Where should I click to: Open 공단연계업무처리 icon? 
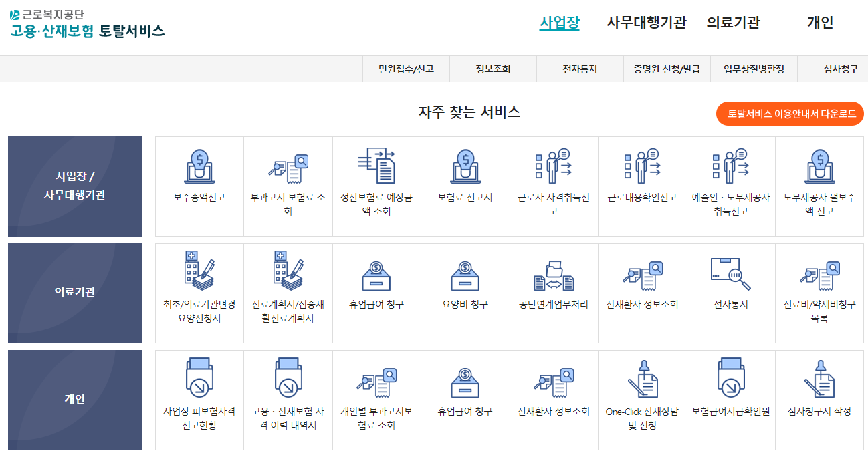pos(554,275)
